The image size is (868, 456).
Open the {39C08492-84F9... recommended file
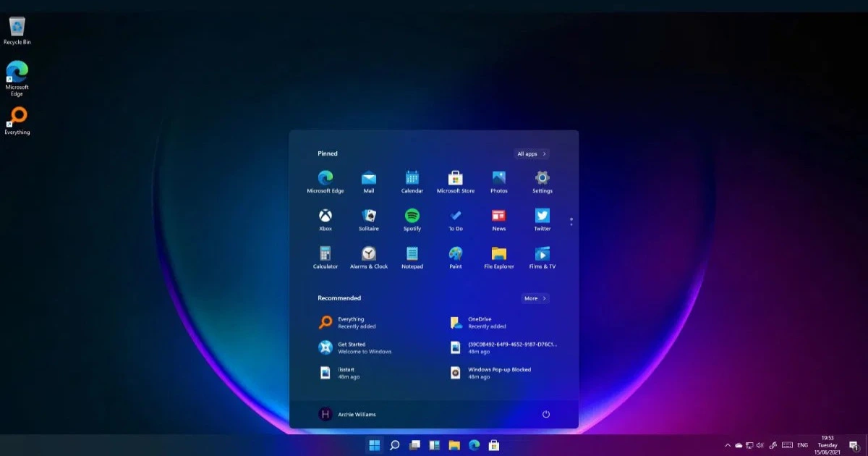click(505, 347)
